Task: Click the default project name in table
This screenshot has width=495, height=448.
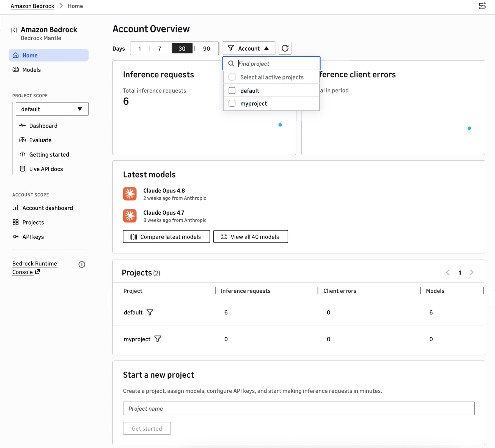Action: pyautogui.click(x=133, y=312)
